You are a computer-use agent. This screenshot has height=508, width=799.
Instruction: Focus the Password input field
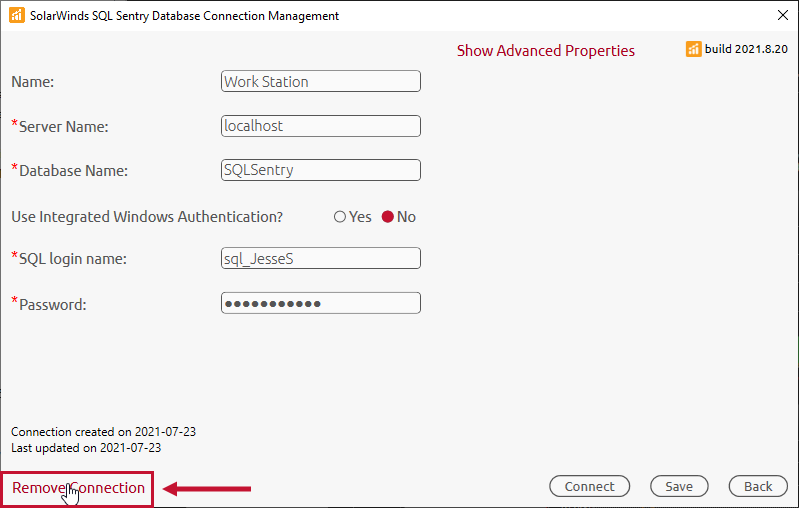(x=320, y=303)
